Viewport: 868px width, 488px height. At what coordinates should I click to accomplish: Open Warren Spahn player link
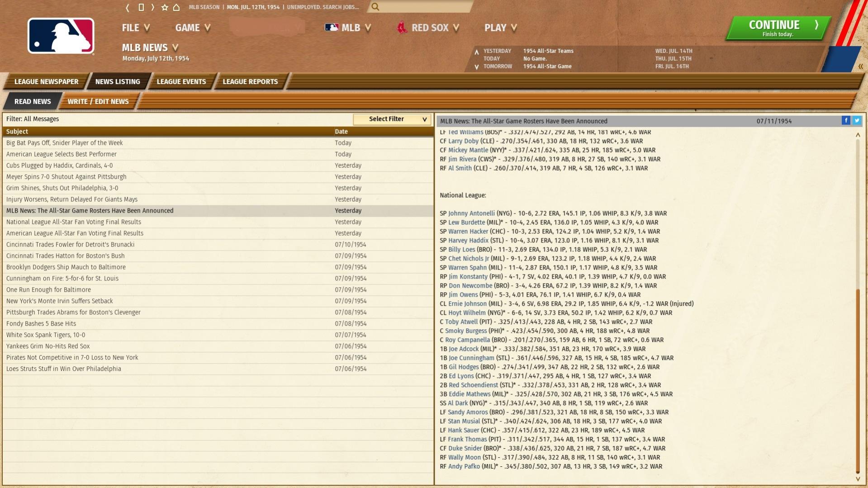pyautogui.click(x=467, y=267)
